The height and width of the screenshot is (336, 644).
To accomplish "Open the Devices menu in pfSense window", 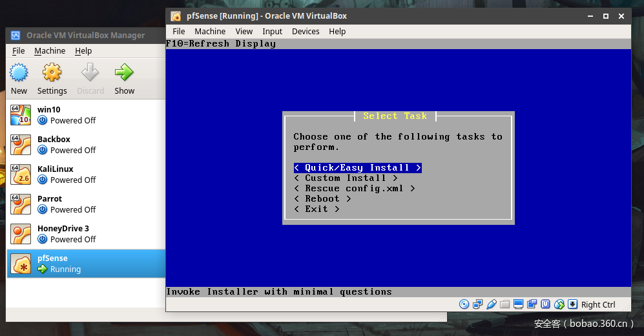I will [306, 31].
